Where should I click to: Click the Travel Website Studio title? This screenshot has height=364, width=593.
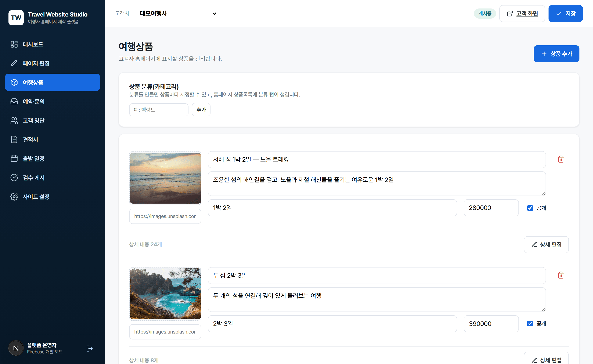pos(58,14)
